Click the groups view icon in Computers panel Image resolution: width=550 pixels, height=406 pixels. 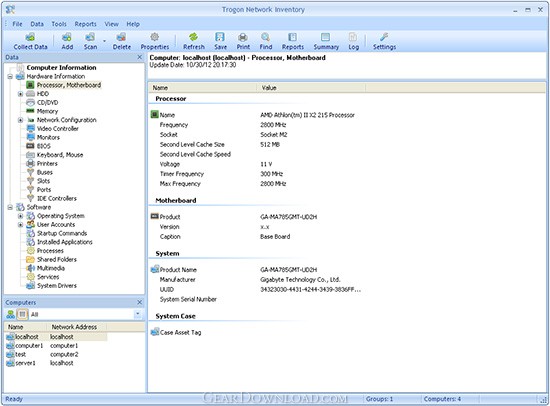(x=11, y=314)
